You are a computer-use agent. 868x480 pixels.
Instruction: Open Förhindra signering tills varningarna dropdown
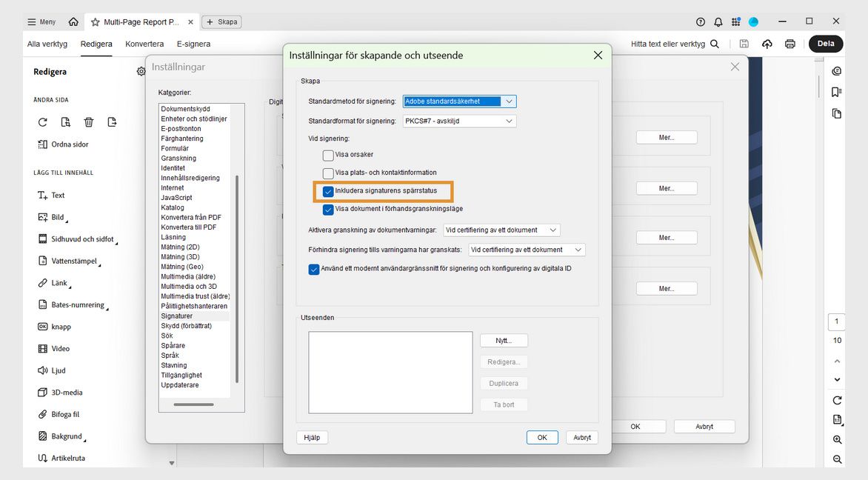[x=527, y=250]
